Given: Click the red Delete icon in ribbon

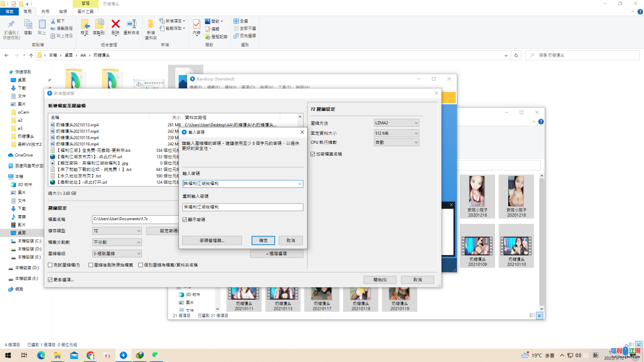Looking at the screenshot, I should click(x=115, y=25).
